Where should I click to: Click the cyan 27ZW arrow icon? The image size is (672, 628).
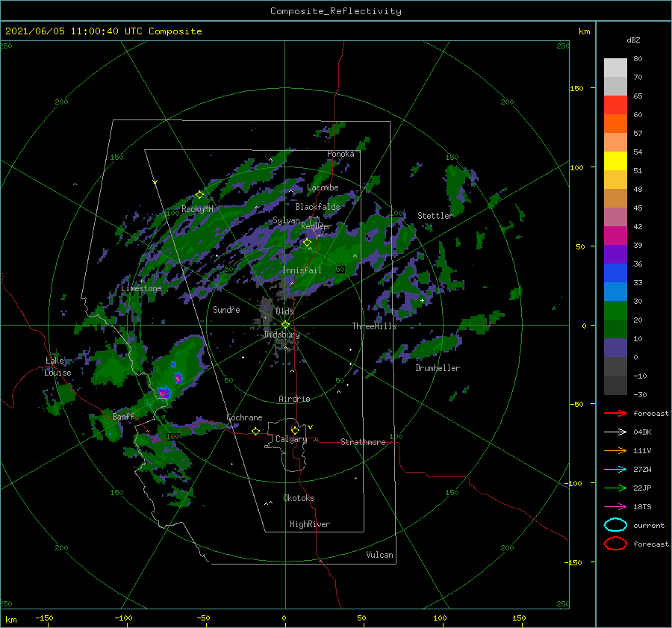[x=615, y=470]
